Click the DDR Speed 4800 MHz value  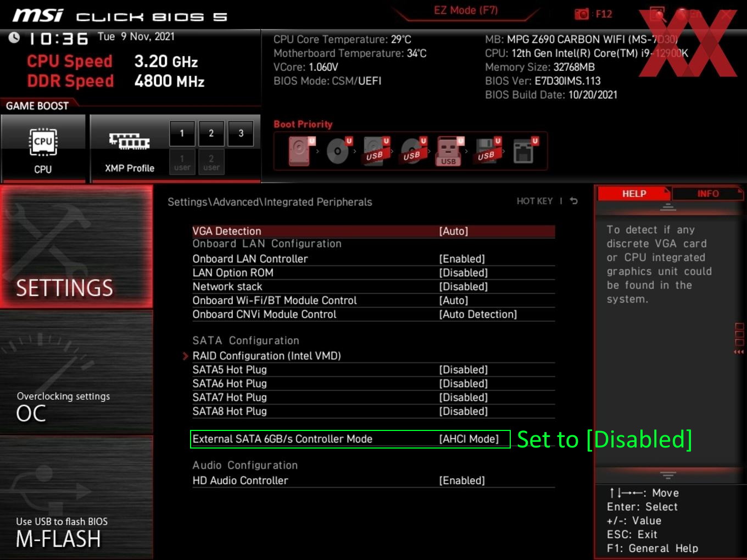[169, 81]
